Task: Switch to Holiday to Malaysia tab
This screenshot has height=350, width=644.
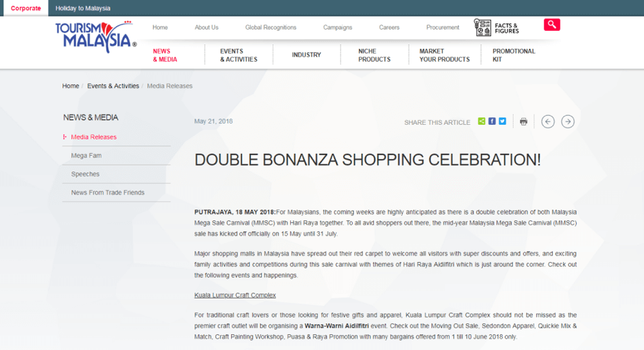Action: tap(83, 8)
